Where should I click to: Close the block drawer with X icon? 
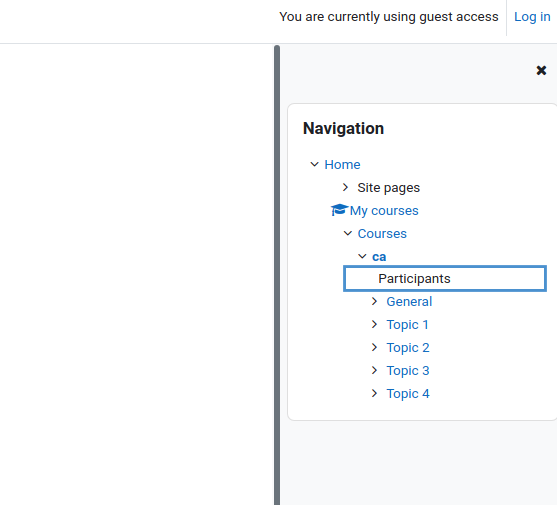[541, 70]
